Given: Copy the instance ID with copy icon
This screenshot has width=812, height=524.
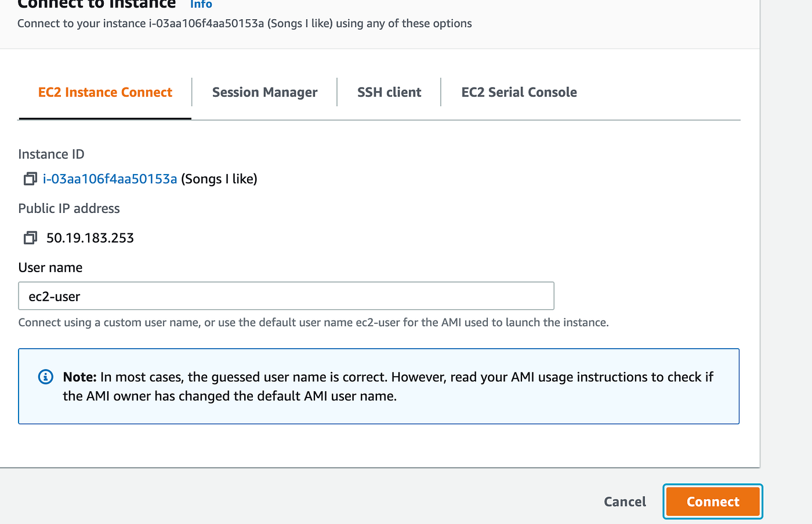Looking at the screenshot, I should (x=30, y=179).
